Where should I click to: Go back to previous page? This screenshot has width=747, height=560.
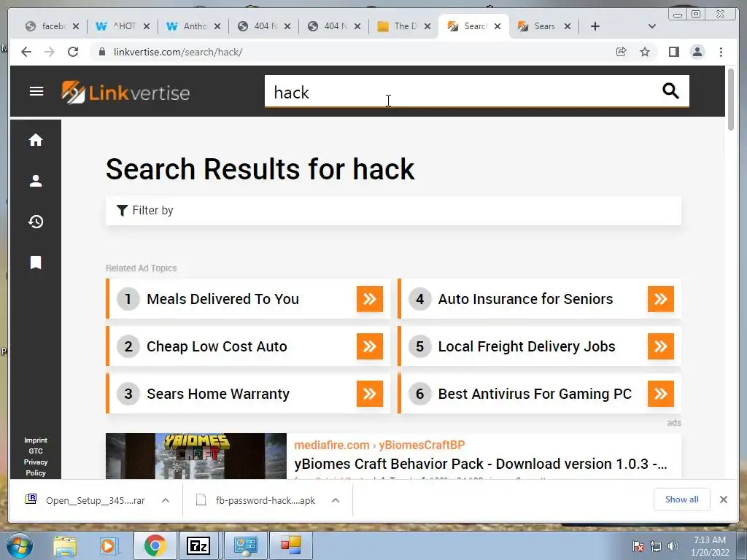(x=26, y=52)
